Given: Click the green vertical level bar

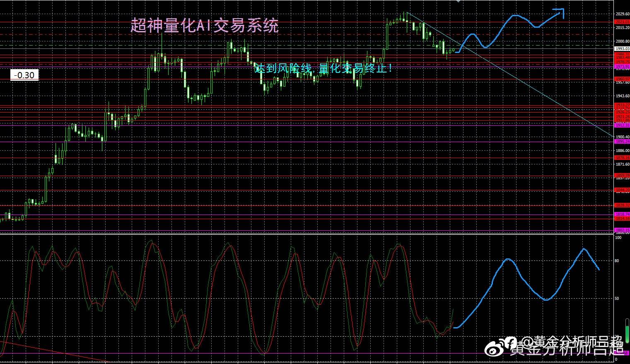Looking at the screenshot, I should click(627, 330).
